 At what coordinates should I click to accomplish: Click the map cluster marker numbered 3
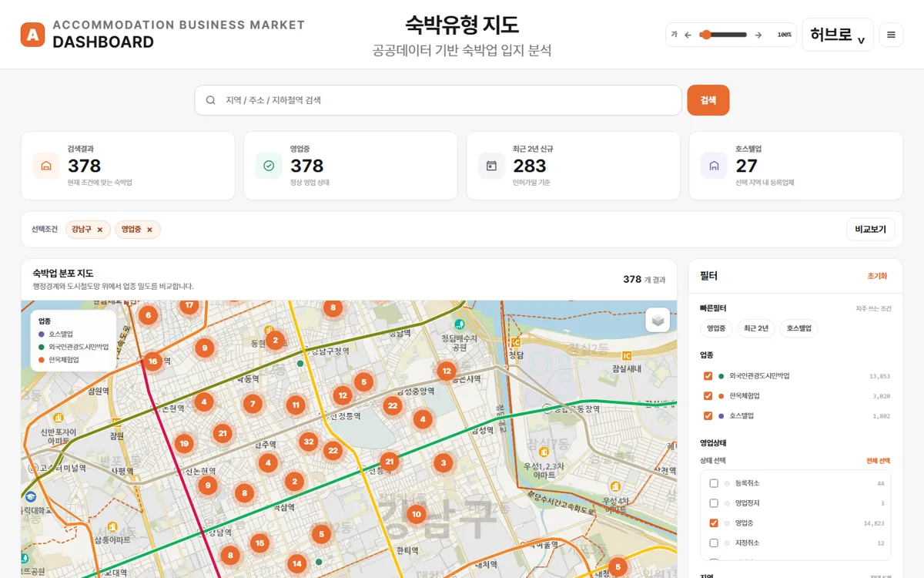click(443, 463)
